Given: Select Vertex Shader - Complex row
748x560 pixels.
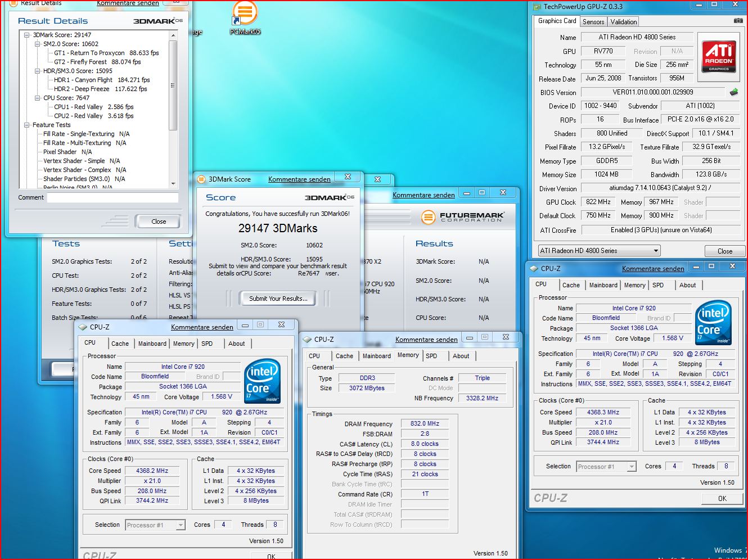Looking at the screenshot, I should 85,170.
